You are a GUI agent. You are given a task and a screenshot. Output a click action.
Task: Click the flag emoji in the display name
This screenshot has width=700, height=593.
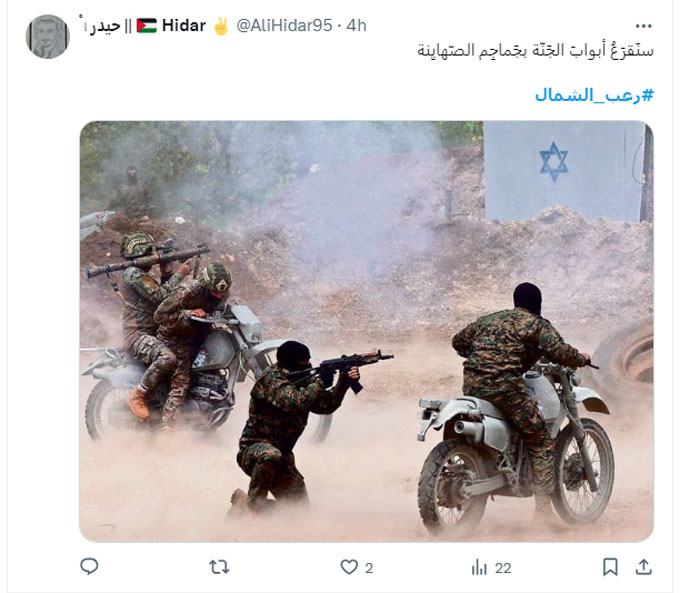pos(146,26)
